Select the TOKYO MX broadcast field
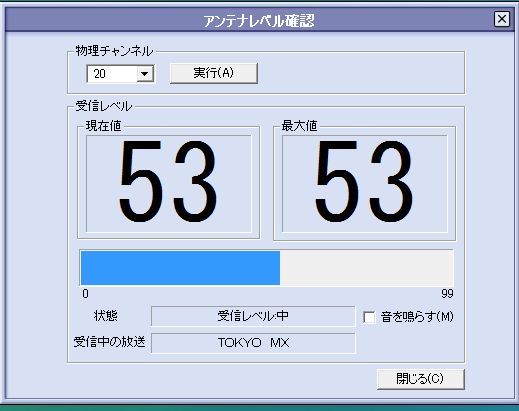Screen dimensions: 519x411 pos(253,343)
